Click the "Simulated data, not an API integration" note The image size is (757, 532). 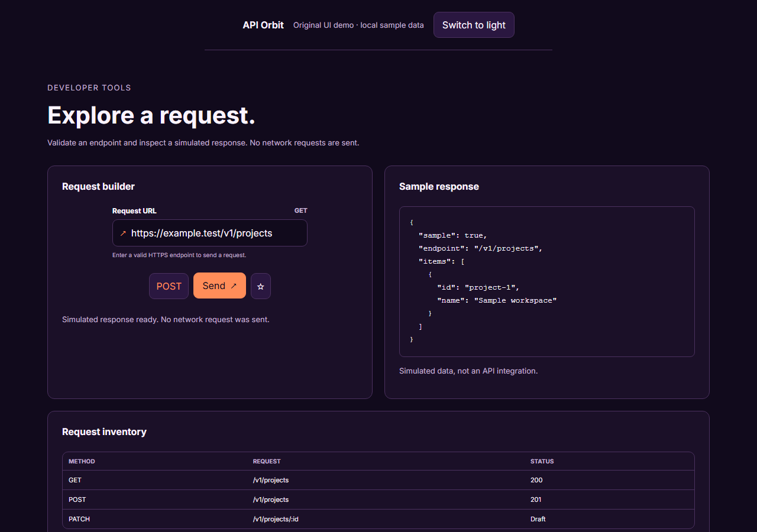tap(468, 371)
